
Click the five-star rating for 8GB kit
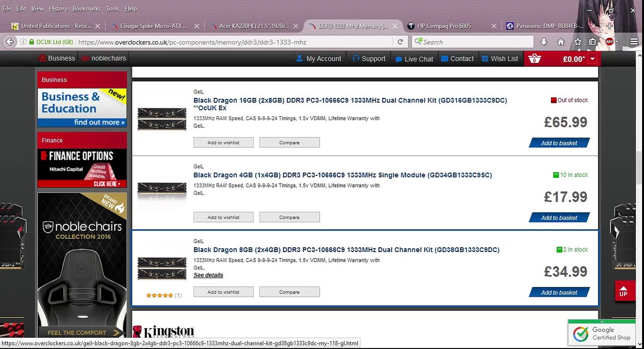(160, 295)
